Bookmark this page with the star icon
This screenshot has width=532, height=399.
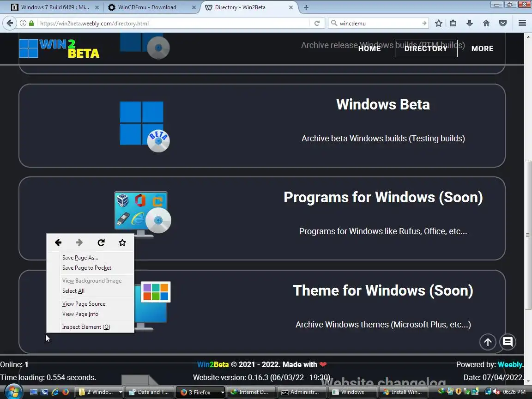(438, 23)
